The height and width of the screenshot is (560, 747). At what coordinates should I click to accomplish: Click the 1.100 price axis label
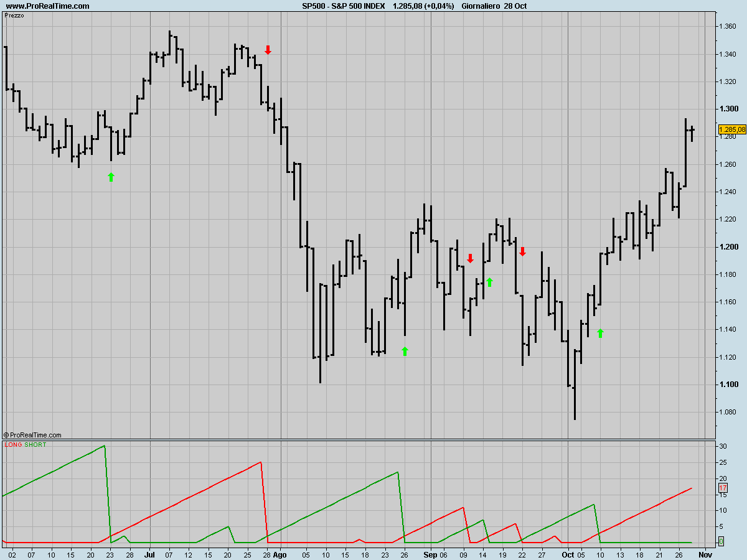728,385
